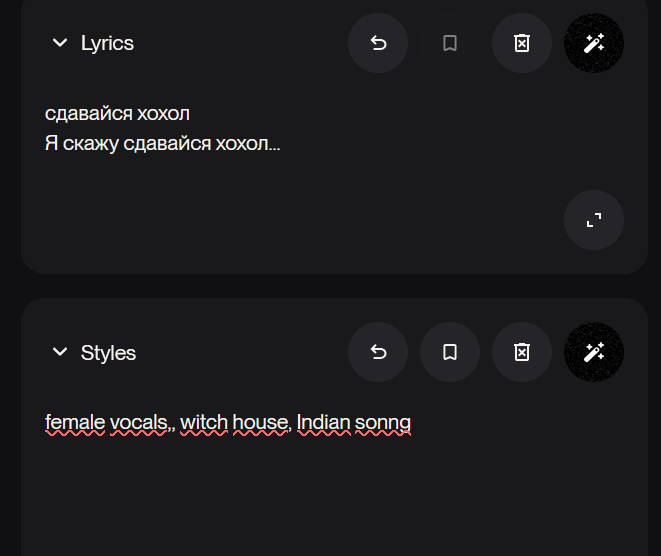The height and width of the screenshot is (556, 661).
Task: Enhance styles with the magic wand
Action: 594,352
